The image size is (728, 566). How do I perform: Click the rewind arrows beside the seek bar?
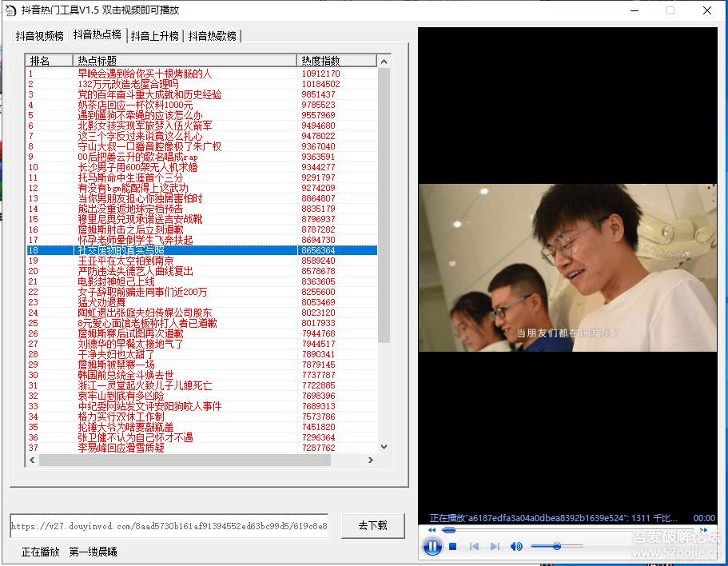coord(432,530)
